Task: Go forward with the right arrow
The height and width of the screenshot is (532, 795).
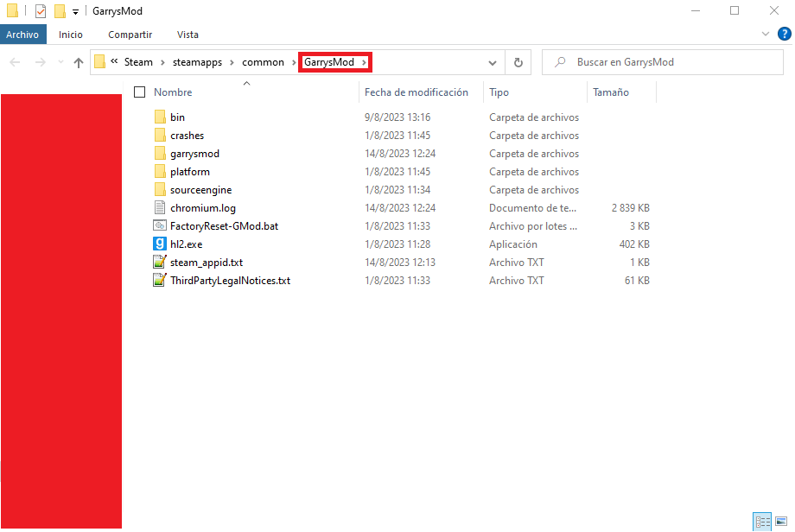Action: [40, 62]
